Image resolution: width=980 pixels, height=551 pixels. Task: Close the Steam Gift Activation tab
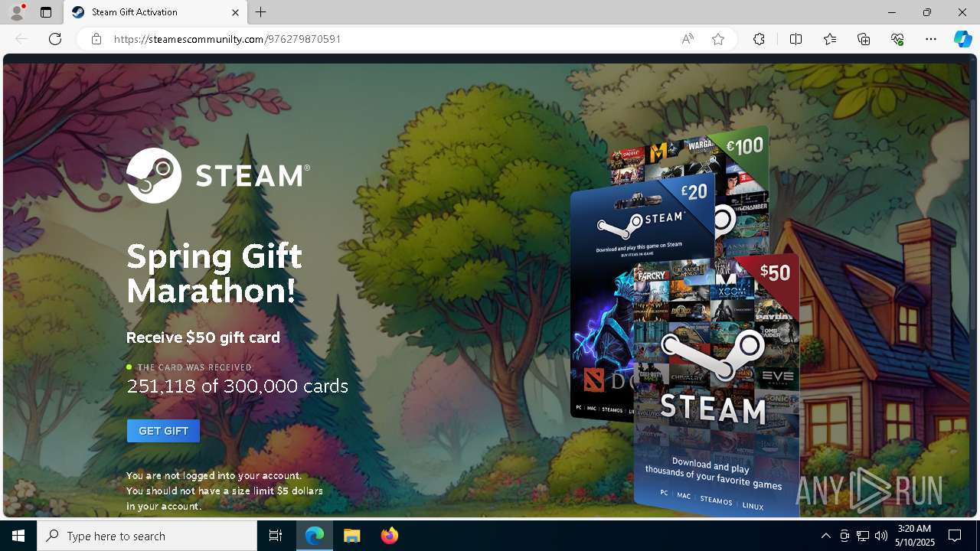235,12
